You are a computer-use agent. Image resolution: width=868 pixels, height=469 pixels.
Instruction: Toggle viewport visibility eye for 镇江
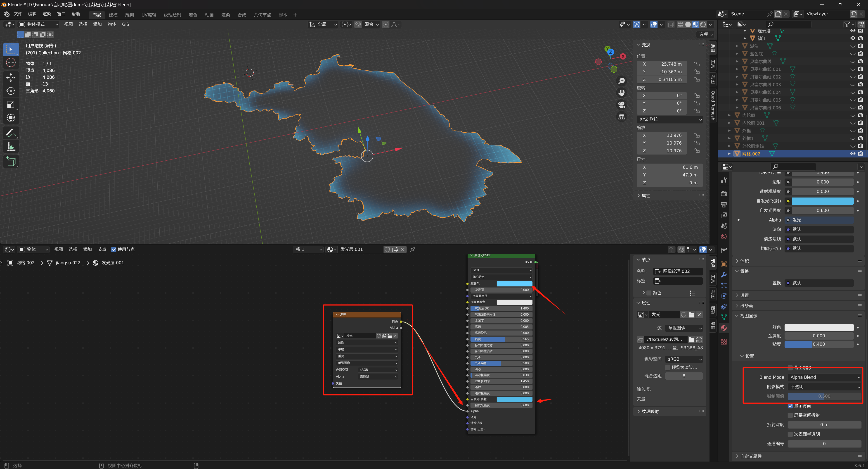tap(852, 38)
